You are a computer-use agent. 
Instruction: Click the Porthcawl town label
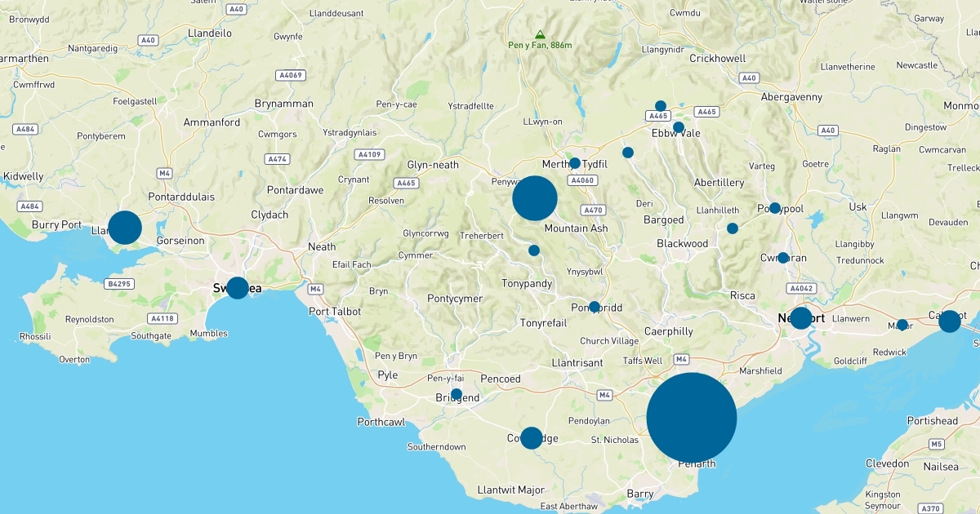(381, 422)
